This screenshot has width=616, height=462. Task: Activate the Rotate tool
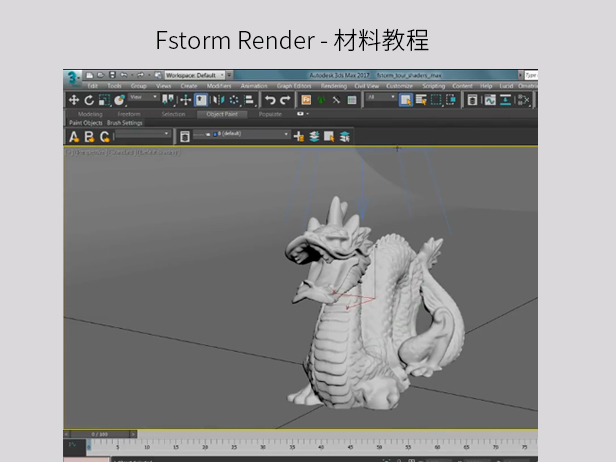pyautogui.click(x=89, y=100)
